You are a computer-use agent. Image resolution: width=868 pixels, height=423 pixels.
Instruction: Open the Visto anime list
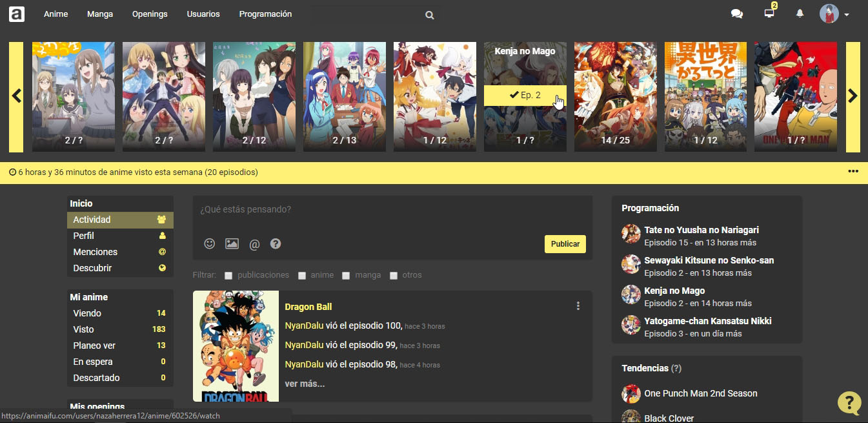(120, 329)
